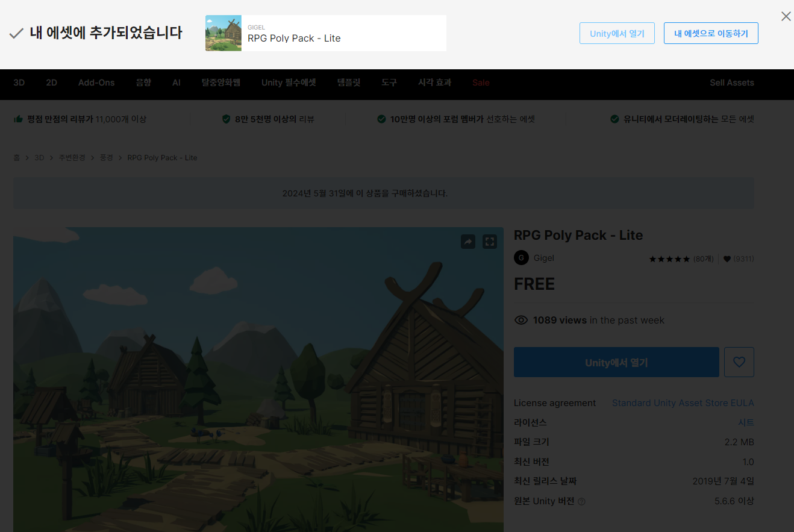Open the AI menu item
Image resolution: width=794 pixels, height=532 pixels.
click(x=177, y=83)
